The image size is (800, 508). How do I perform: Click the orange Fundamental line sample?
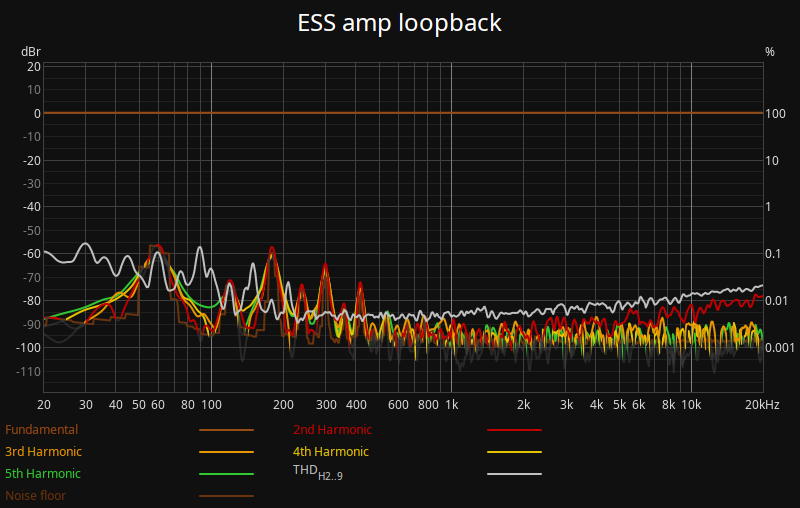point(227,430)
